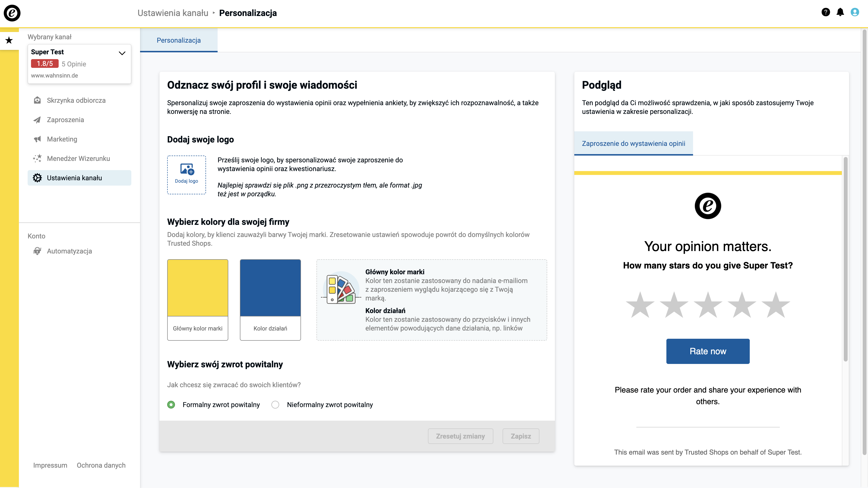
Task: Click the Podgląd heading
Action: pyautogui.click(x=601, y=85)
